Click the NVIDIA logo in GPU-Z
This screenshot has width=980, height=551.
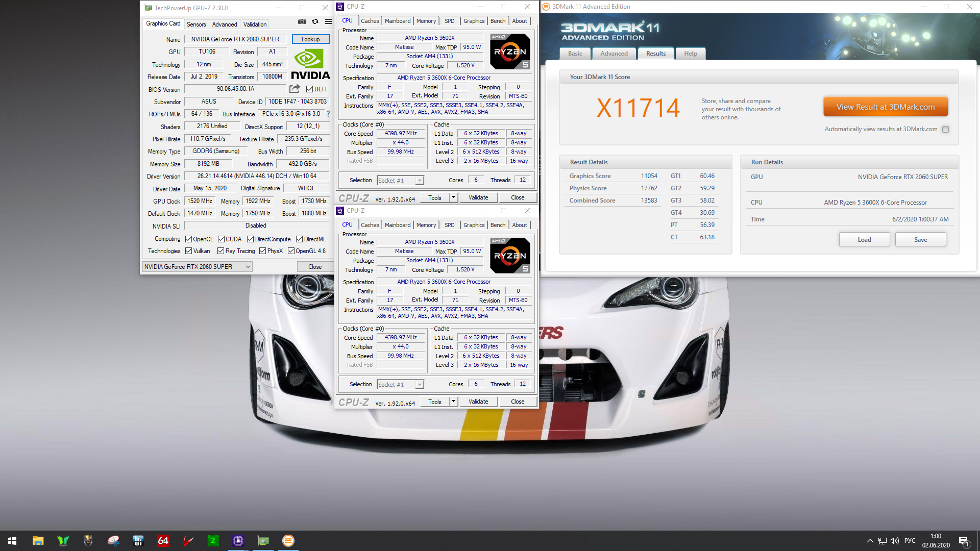click(310, 64)
